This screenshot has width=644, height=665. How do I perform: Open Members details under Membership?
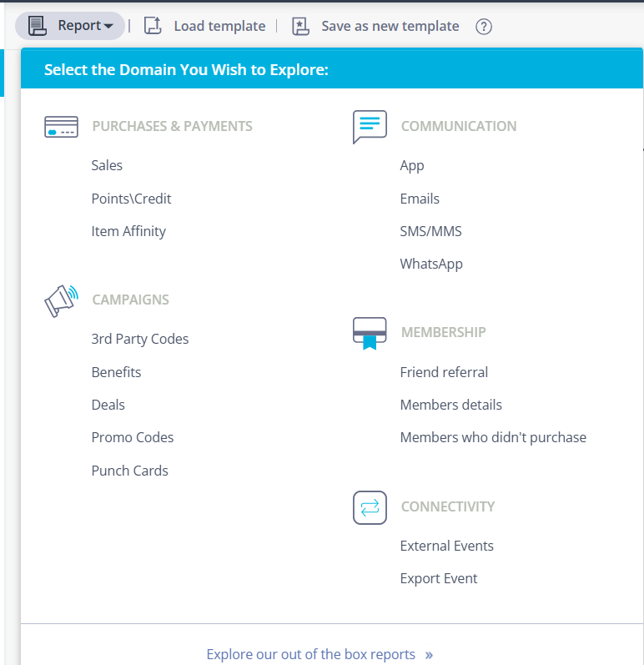(x=451, y=405)
